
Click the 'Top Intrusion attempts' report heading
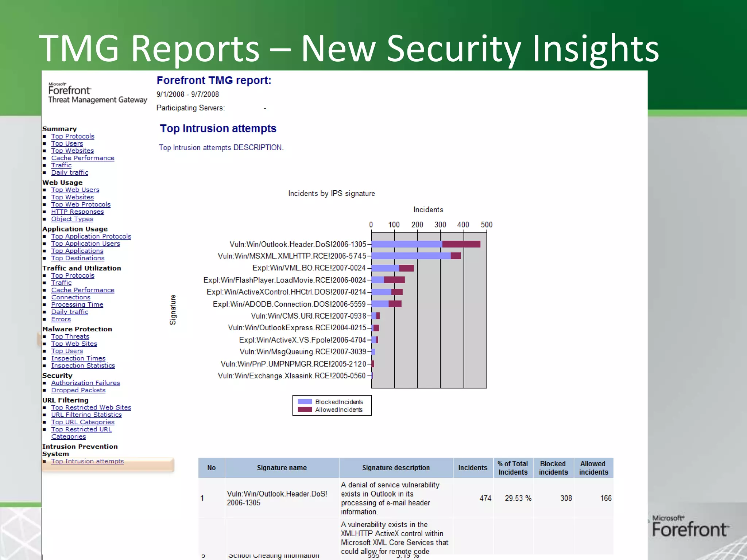click(x=218, y=128)
